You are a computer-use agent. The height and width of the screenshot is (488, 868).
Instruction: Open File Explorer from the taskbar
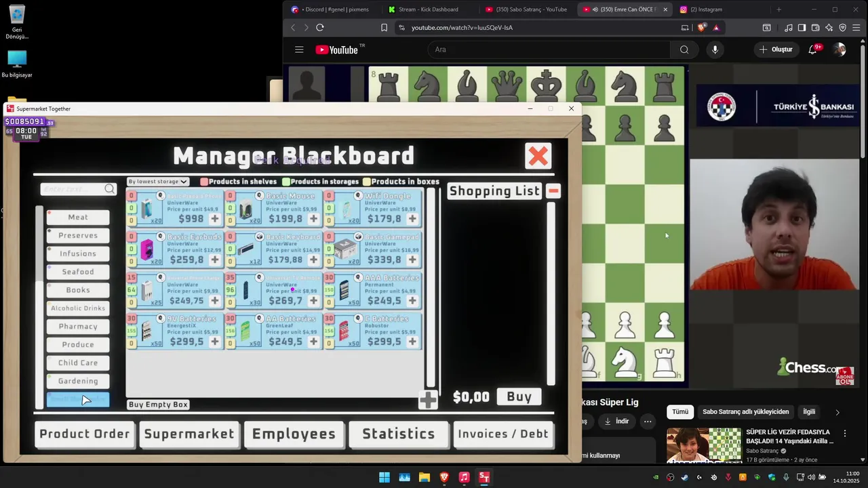point(424,477)
